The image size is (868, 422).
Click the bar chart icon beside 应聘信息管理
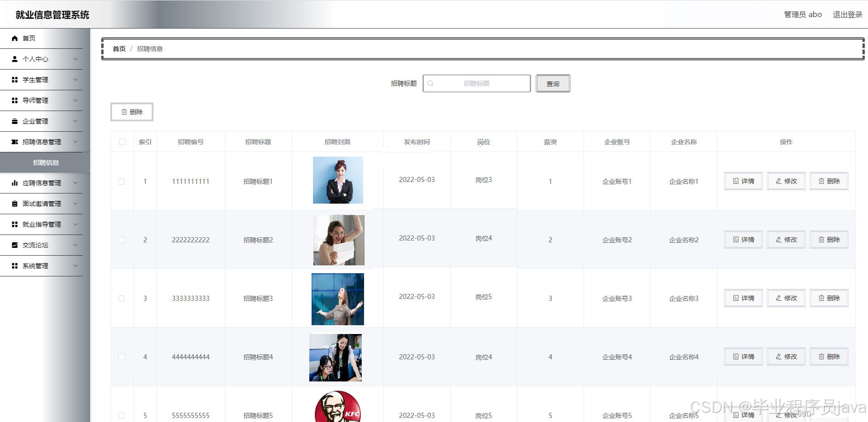pos(15,183)
